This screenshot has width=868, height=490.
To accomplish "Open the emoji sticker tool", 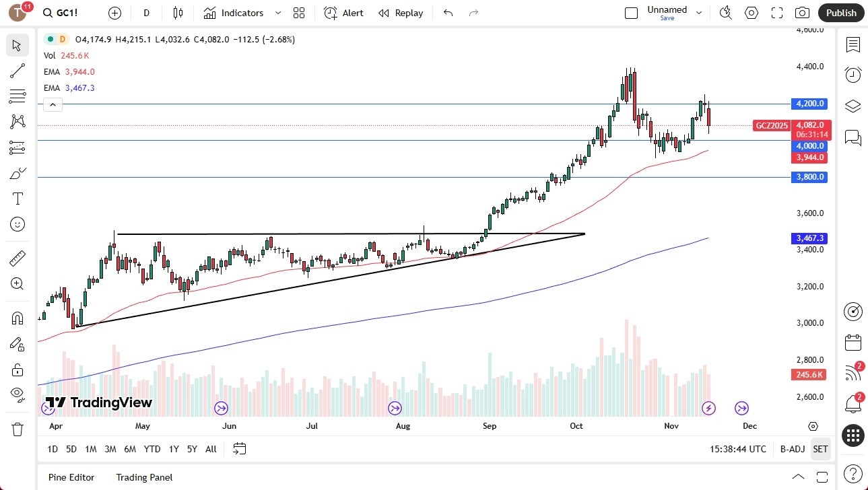I will coord(17,224).
